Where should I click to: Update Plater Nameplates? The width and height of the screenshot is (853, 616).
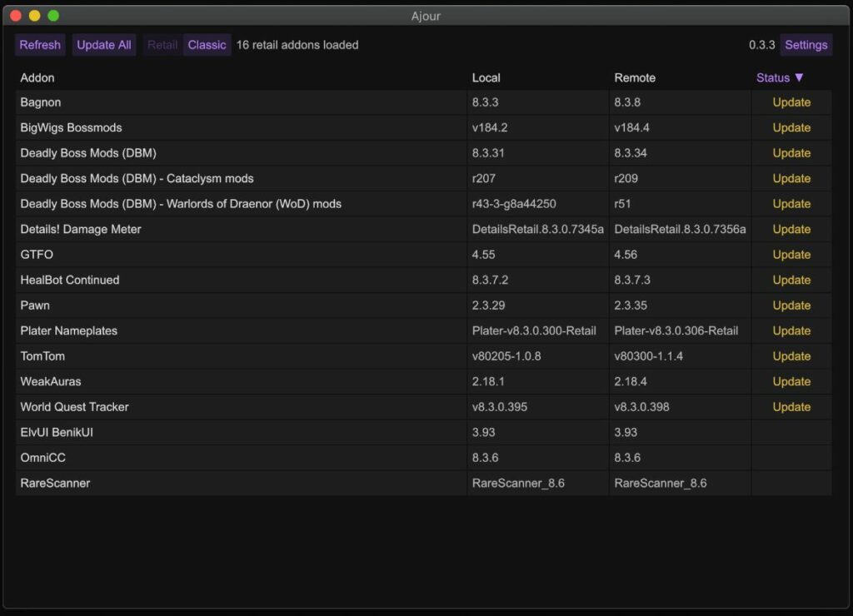pyautogui.click(x=791, y=330)
